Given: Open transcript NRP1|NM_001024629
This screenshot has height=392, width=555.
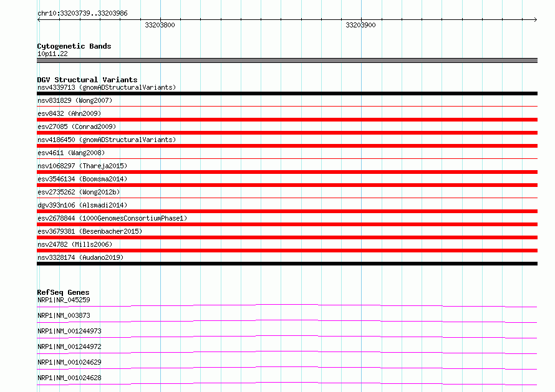Looking at the screenshot, I should point(69,362).
